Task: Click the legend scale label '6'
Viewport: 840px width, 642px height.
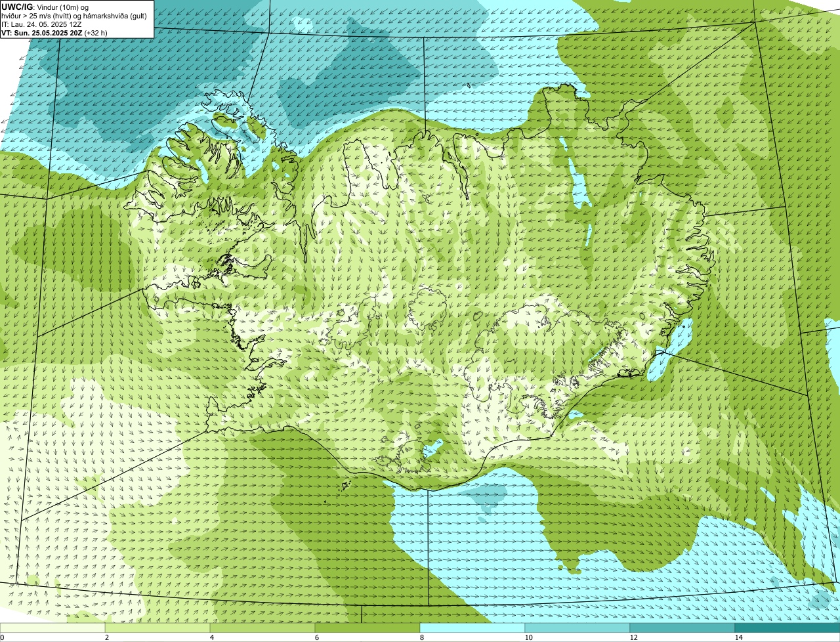Action: [316, 637]
